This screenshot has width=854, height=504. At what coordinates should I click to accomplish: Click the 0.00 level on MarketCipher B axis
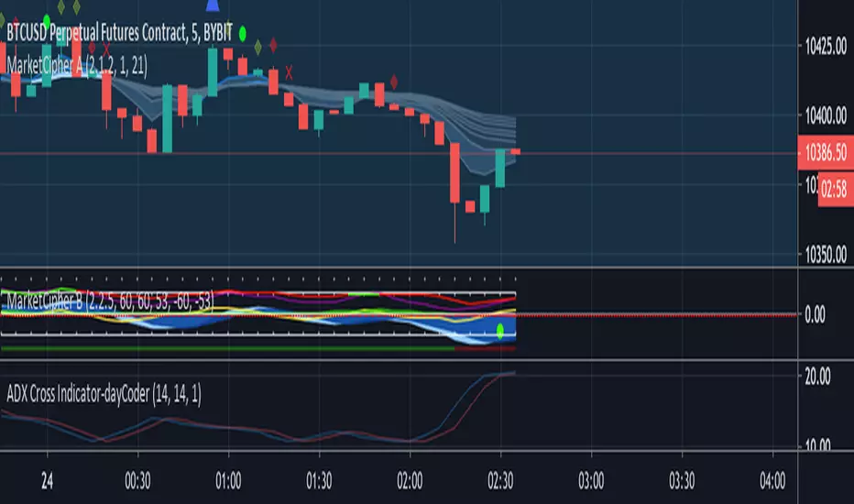point(815,315)
